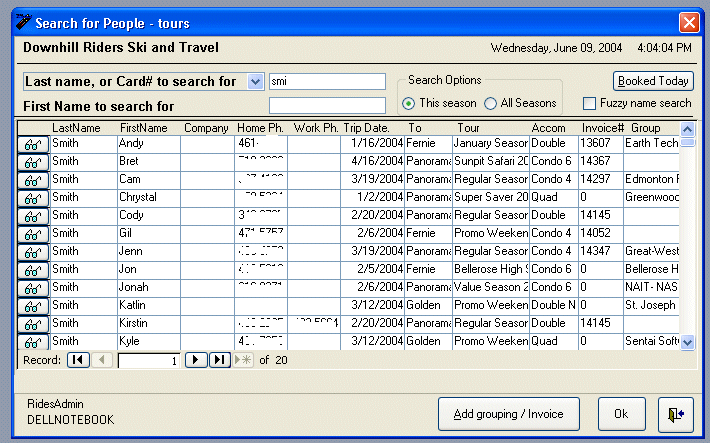Go to next record navigation button
This screenshot has height=443, width=710.
(x=196, y=360)
